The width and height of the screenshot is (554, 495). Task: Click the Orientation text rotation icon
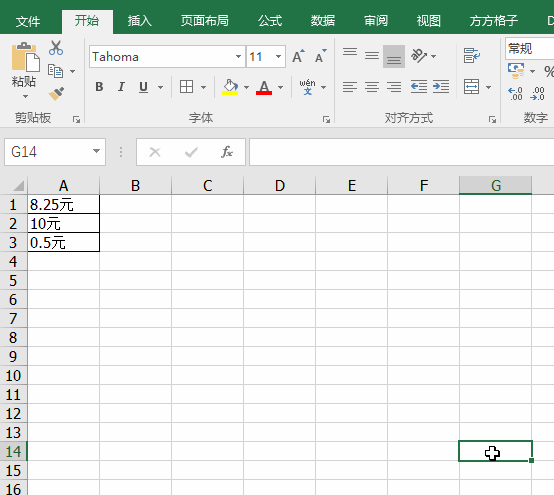tap(419, 55)
